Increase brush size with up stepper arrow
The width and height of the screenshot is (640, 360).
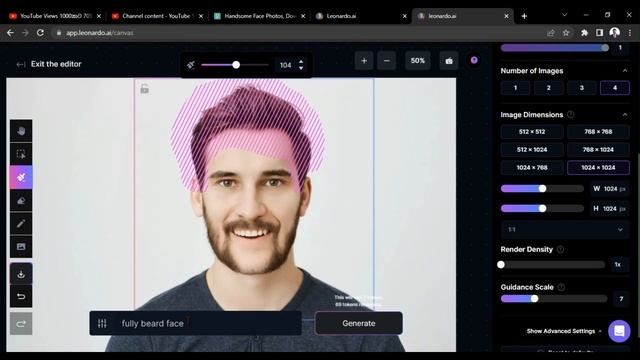point(301,62)
